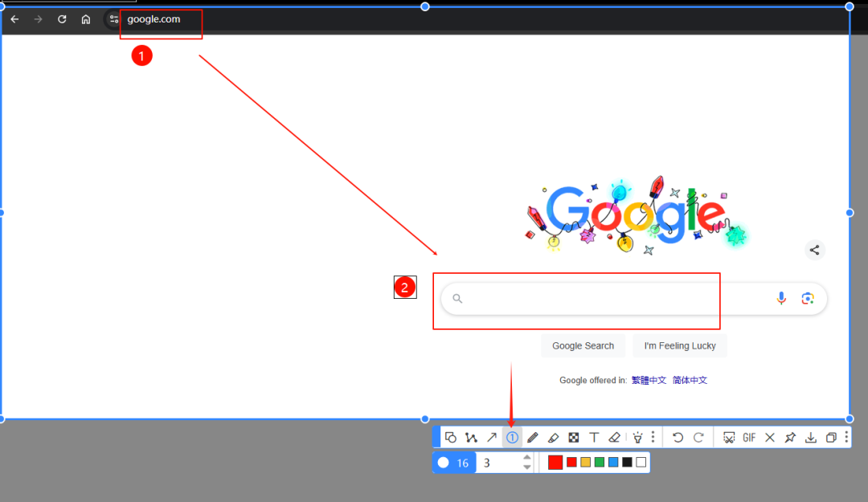
Task: Click the Google Search button
Action: coord(583,346)
